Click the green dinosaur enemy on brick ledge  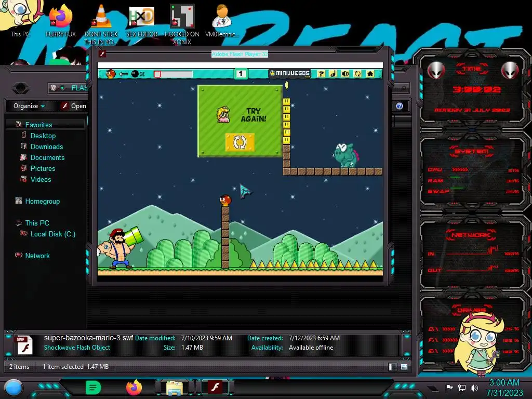[345, 155]
